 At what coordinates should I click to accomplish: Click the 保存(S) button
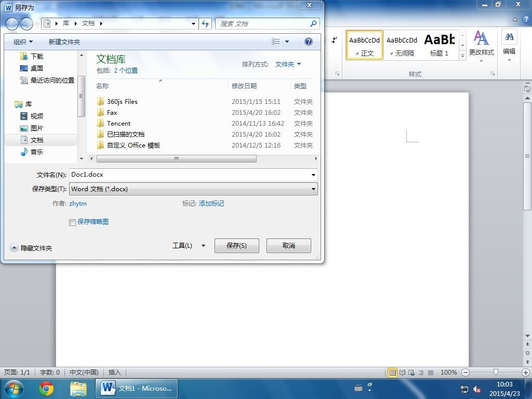[237, 246]
